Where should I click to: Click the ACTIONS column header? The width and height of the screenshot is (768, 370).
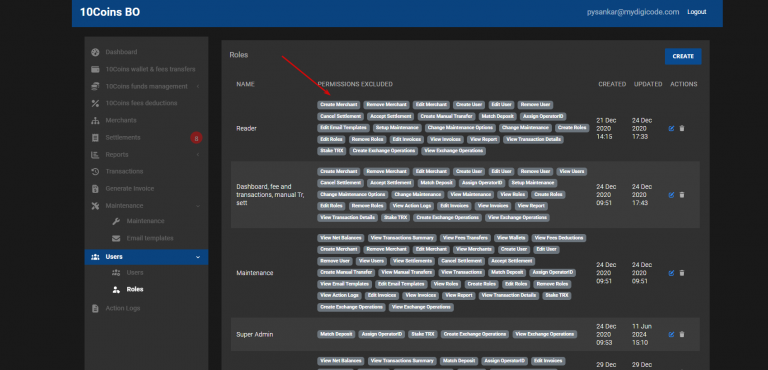(x=684, y=84)
